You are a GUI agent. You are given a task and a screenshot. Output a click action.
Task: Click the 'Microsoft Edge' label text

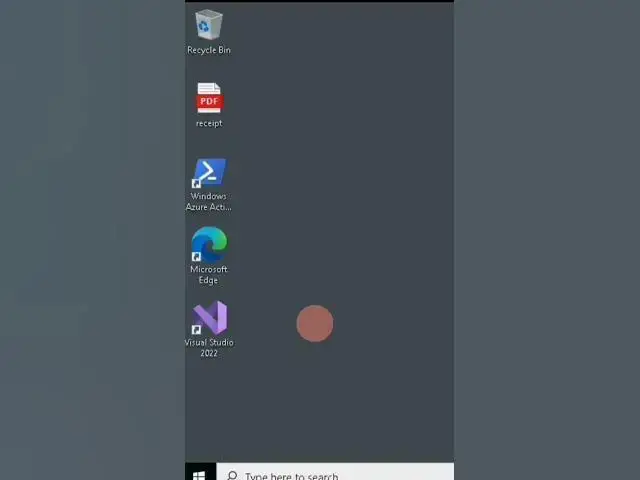(209, 275)
